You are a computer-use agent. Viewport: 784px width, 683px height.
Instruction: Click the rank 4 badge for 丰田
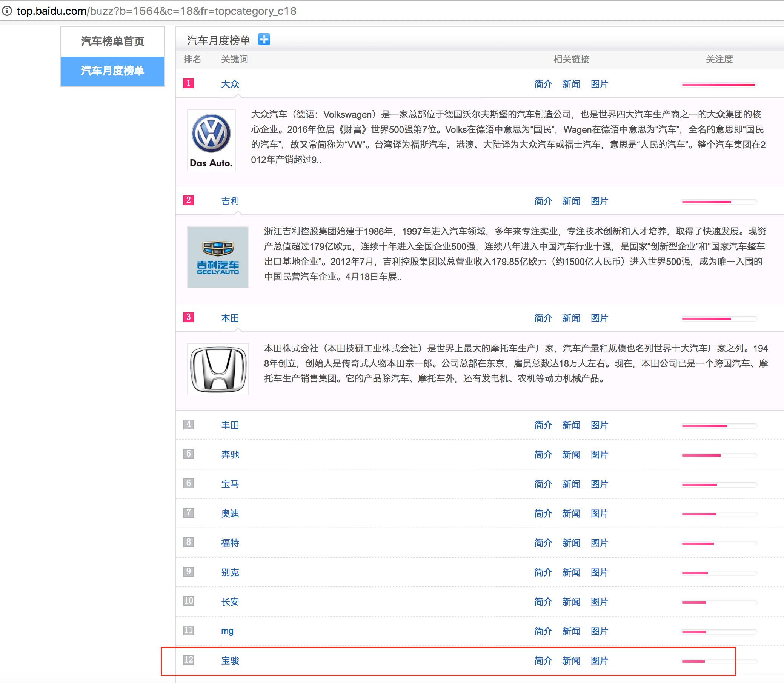click(189, 424)
